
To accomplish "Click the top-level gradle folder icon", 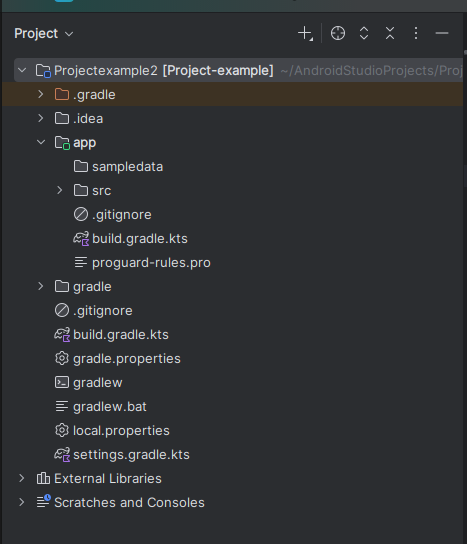I will [x=62, y=286].
